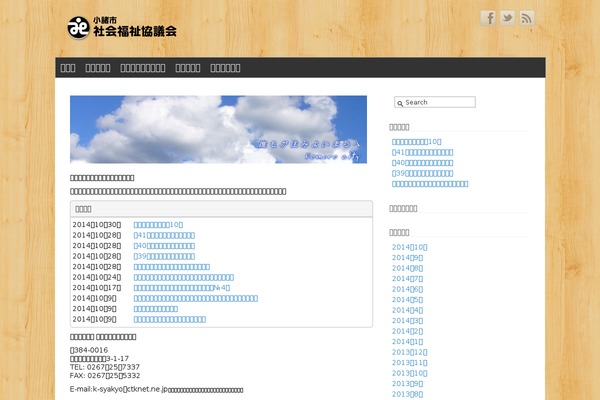Open the sidebar recent post link containing 41
Screen dimensions: 600x400
click(422, 152)
